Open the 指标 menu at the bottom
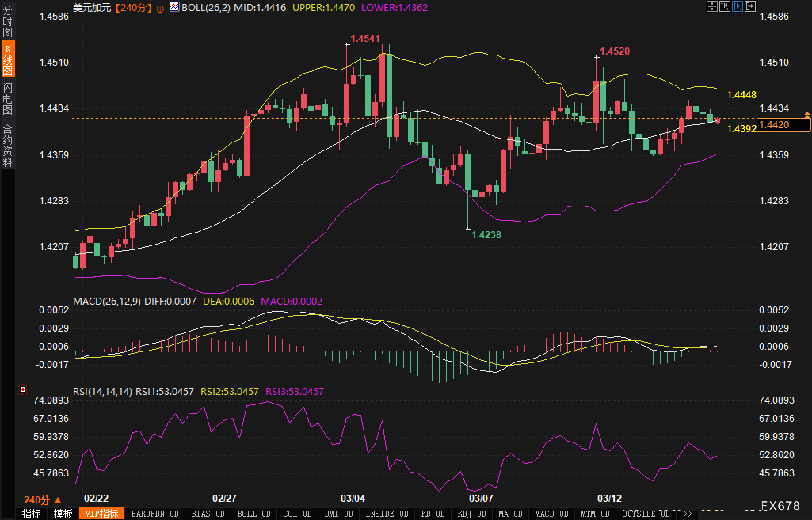812x520 pixels. pos(31,514)
